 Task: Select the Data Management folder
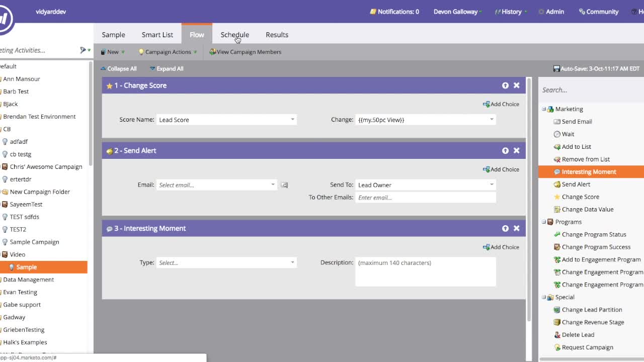click(x=28, y=280)
